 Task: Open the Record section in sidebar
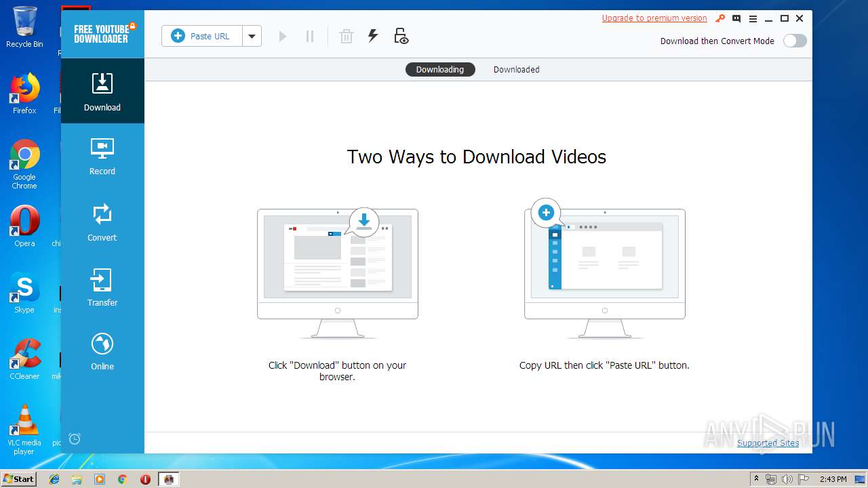click(102, 157)
